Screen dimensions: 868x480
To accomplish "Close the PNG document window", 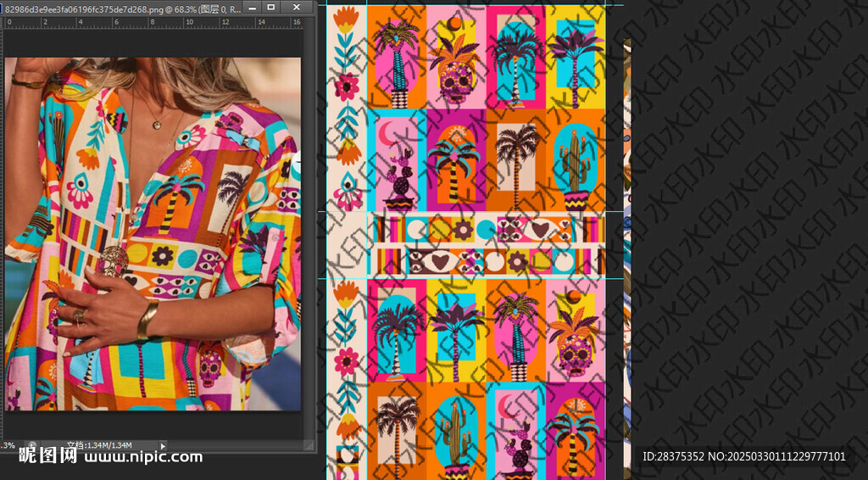I will pyautogui.click(x=297, y=7).
